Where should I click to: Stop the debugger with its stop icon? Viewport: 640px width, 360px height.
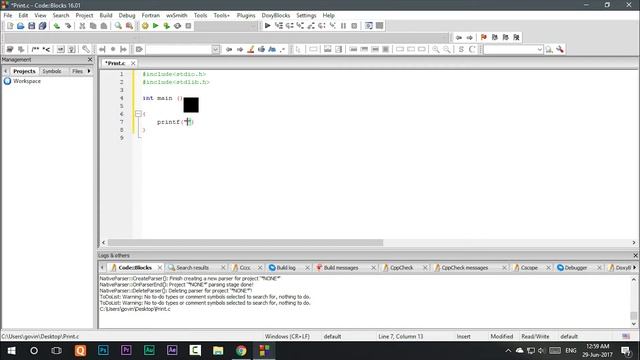[354, 26]
